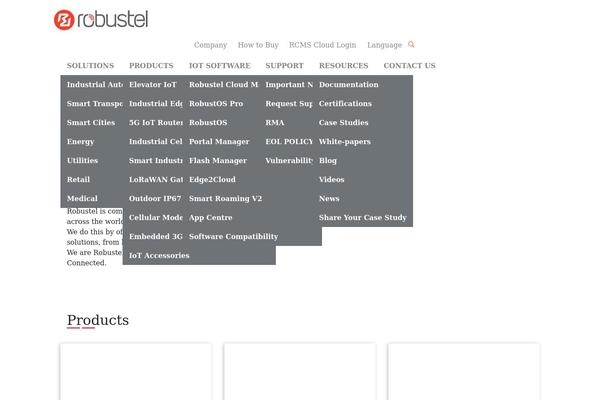Open EOL POLICY

click(x=289, y=142)
